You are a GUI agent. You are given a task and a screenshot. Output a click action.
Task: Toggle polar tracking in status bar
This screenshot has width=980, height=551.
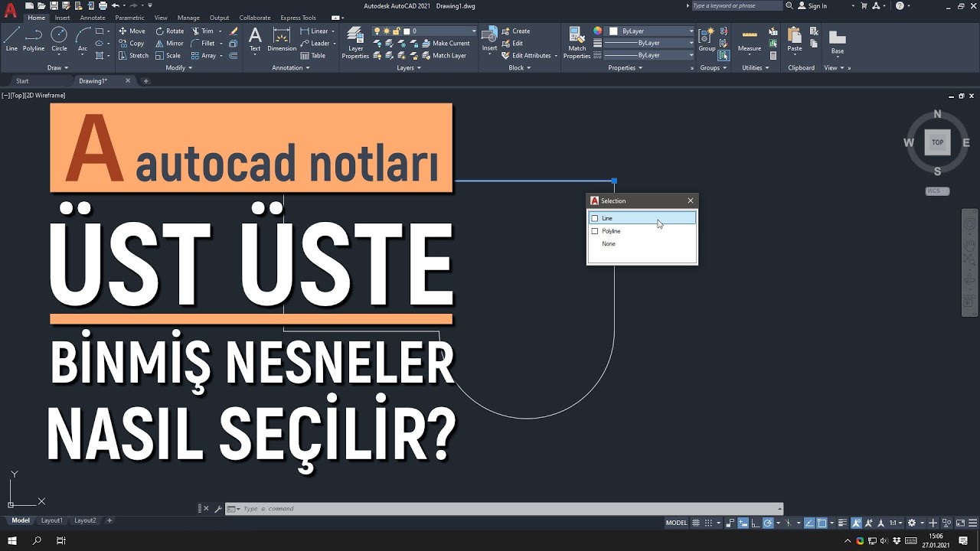(768, 523)
